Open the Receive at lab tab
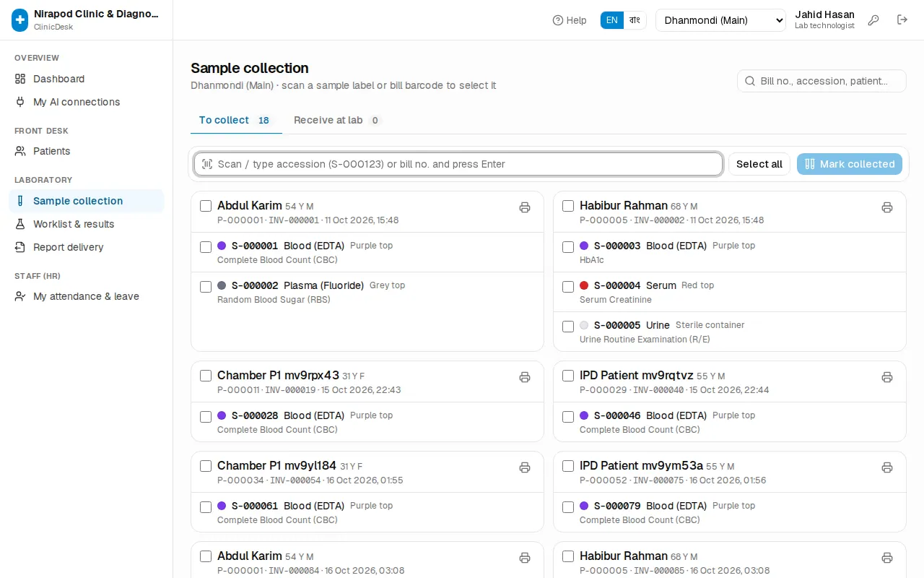Screen dimensions: 924x578 tap(337, 120)
